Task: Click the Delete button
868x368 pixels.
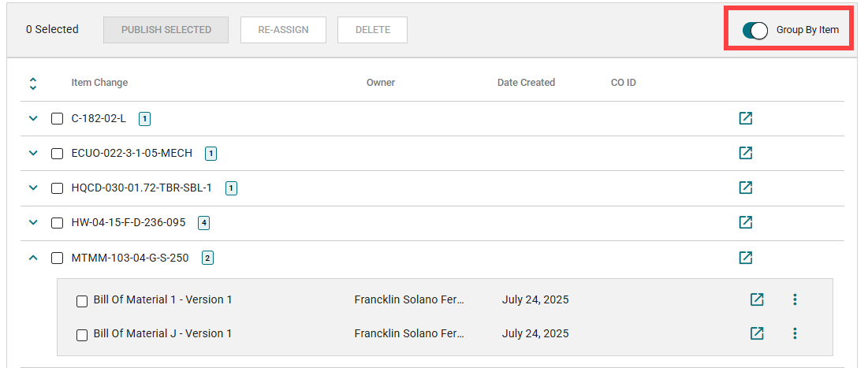Action: pos(372,30)
